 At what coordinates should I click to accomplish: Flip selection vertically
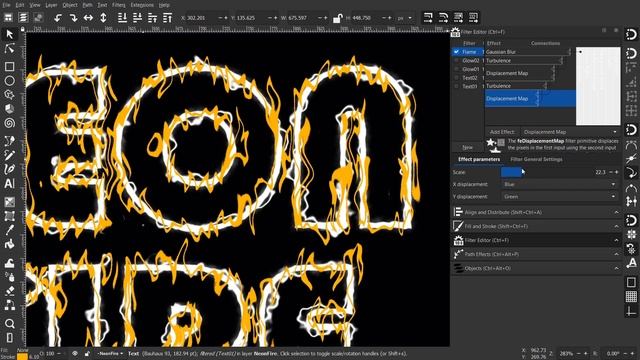[103, 18]
